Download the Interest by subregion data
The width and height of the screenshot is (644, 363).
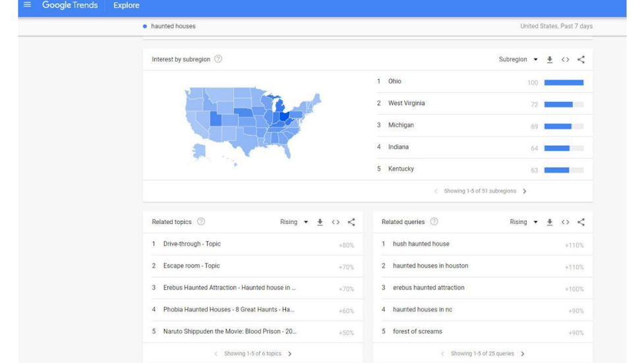(550, 59)
